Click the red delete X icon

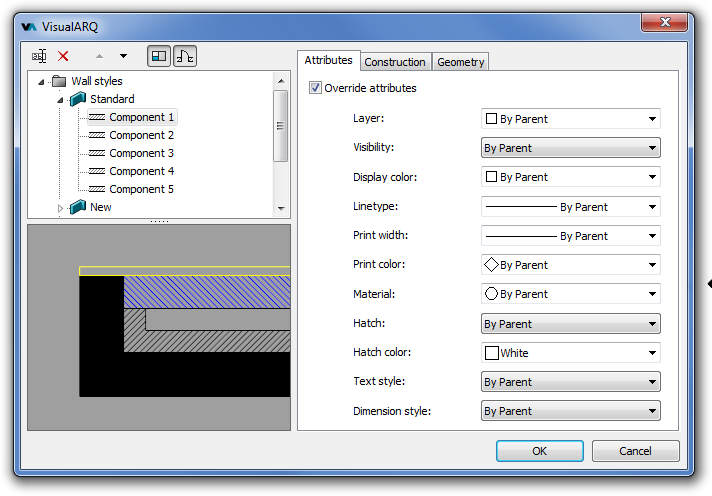pyautogui.click(x=64, y=57)
